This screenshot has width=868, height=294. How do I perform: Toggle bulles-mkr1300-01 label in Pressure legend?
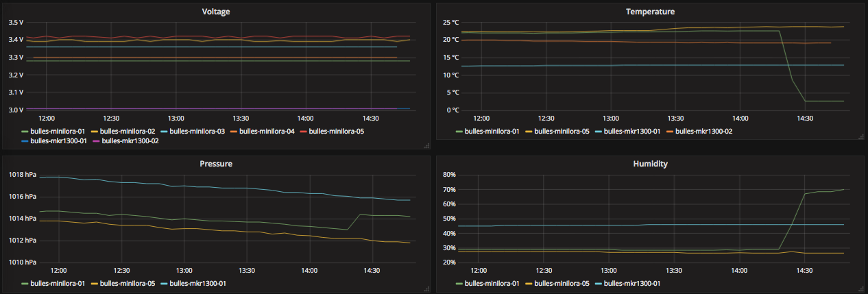(x=200, y=282)
